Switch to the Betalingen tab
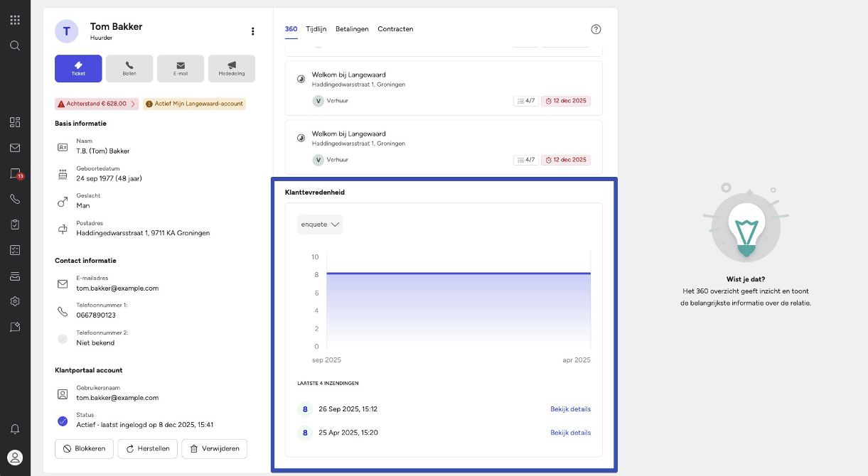The image size is (868, 476). 353,29
